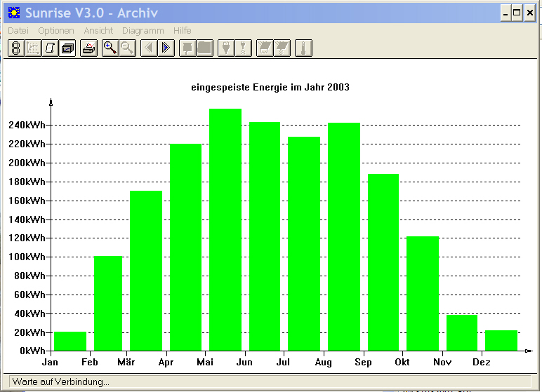Click the zoom out magnifier icon
542x392 pixels.
(x=128, y=48)
